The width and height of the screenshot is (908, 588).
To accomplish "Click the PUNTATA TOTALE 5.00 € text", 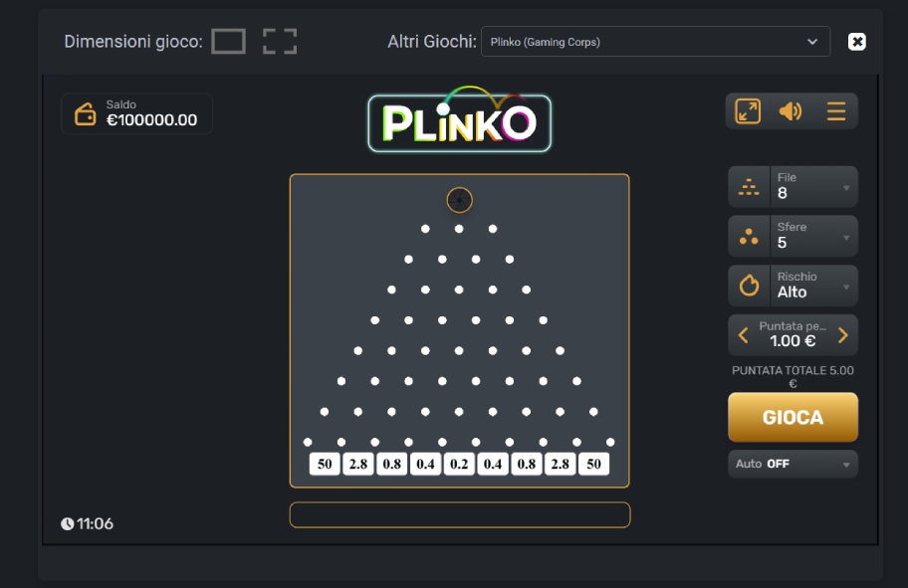I will 793,377.
